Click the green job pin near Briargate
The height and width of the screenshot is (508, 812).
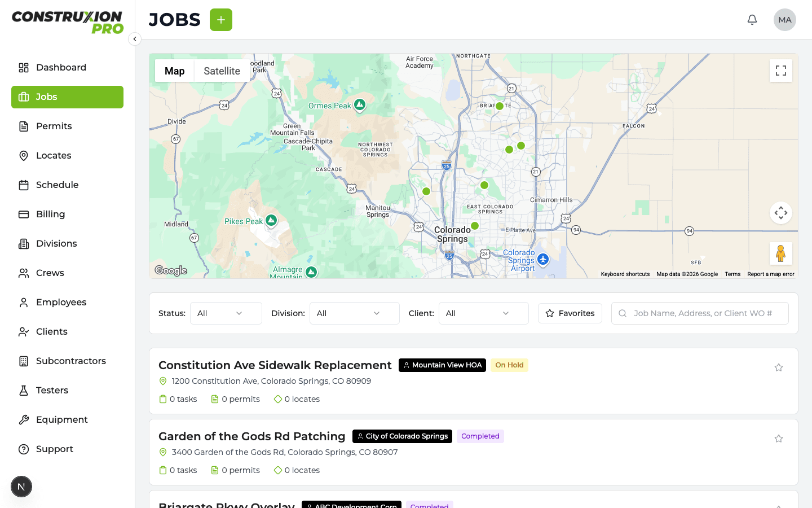click(500, 106)
